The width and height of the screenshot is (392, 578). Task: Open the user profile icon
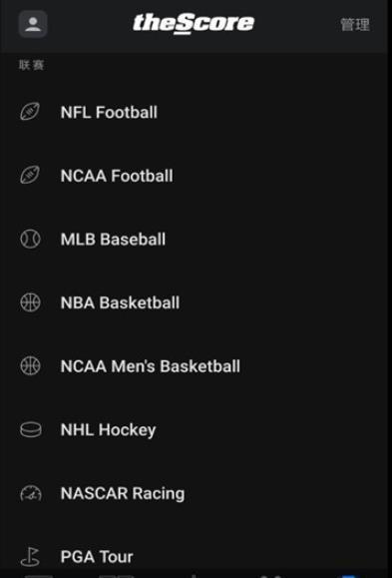click(x=33, y=24)
